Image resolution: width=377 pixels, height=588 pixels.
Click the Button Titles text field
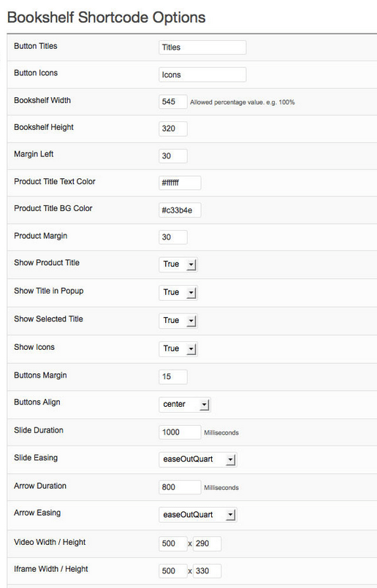[202, 47]
